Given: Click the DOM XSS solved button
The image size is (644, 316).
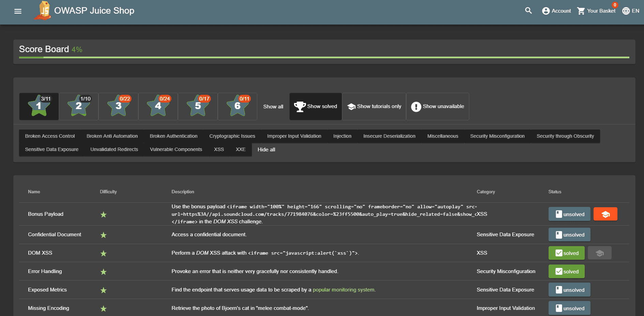Looking at the screenshot, I should 566,253.
